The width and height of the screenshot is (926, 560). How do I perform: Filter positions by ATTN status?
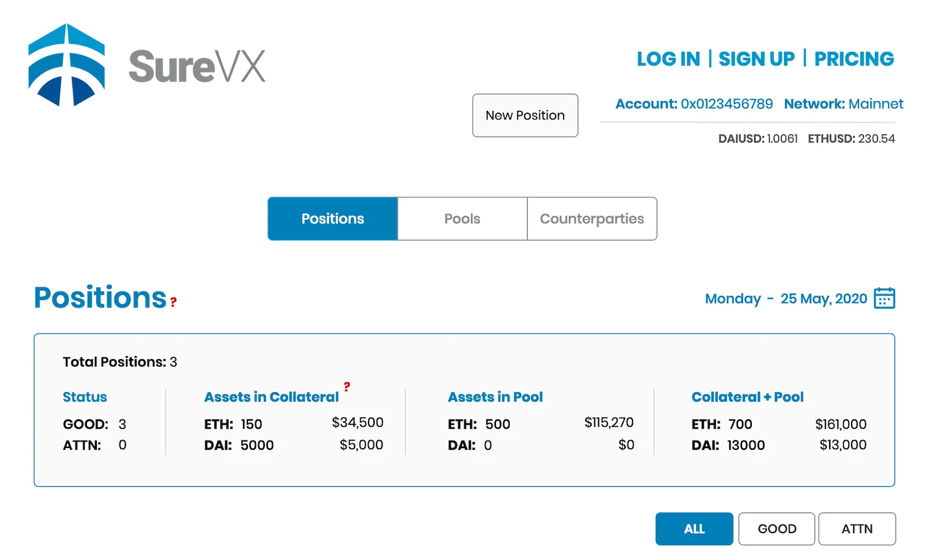(857, 529)
